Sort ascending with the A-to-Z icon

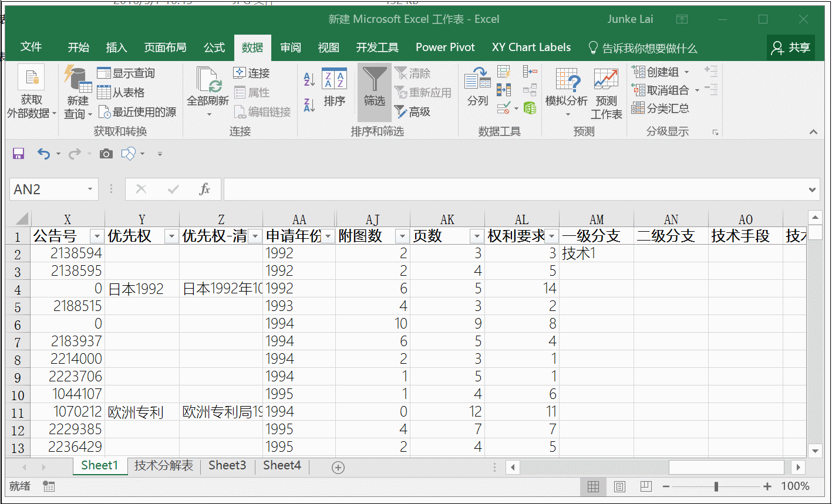pos(309,79)
